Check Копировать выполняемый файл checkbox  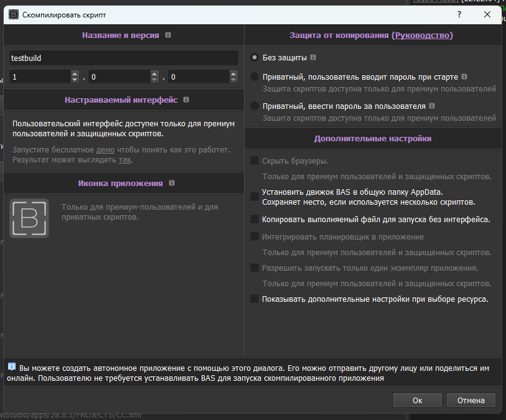(x=255, y=219)
